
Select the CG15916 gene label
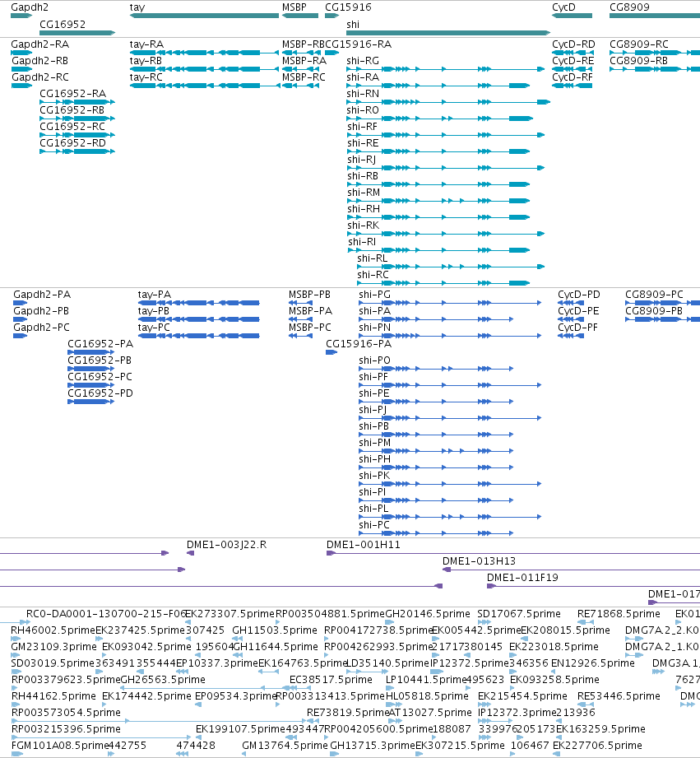click(348, 7)
